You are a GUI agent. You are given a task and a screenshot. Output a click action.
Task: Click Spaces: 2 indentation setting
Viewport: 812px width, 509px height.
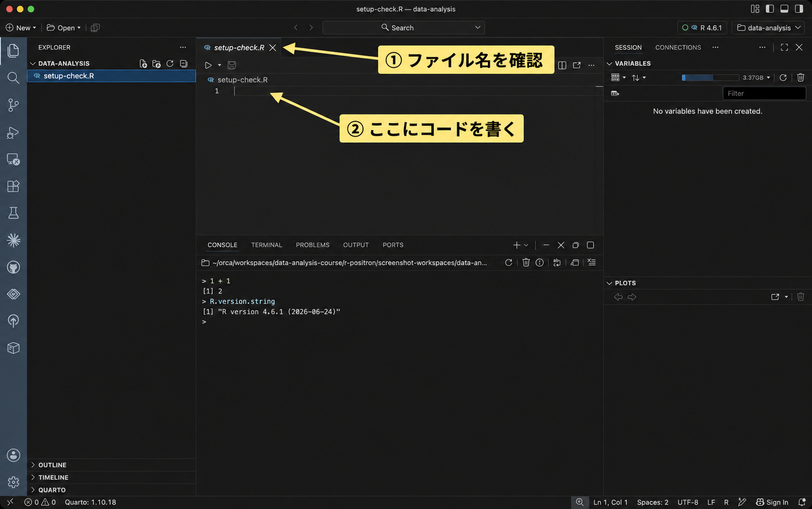tap(652, 502)
